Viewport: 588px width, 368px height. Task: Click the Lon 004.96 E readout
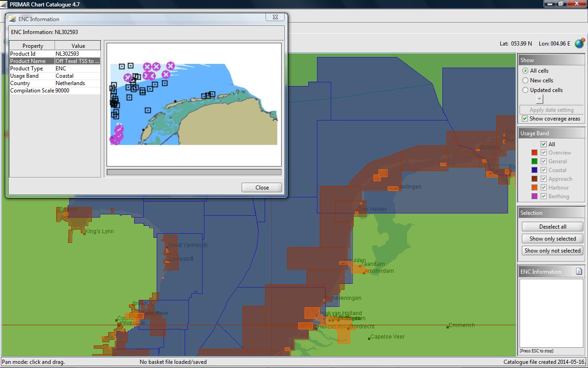[x=554, y=44]
